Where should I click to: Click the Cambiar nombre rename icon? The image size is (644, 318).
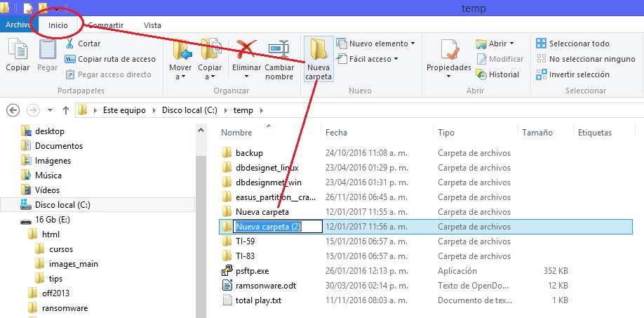[x=279, y=51]
